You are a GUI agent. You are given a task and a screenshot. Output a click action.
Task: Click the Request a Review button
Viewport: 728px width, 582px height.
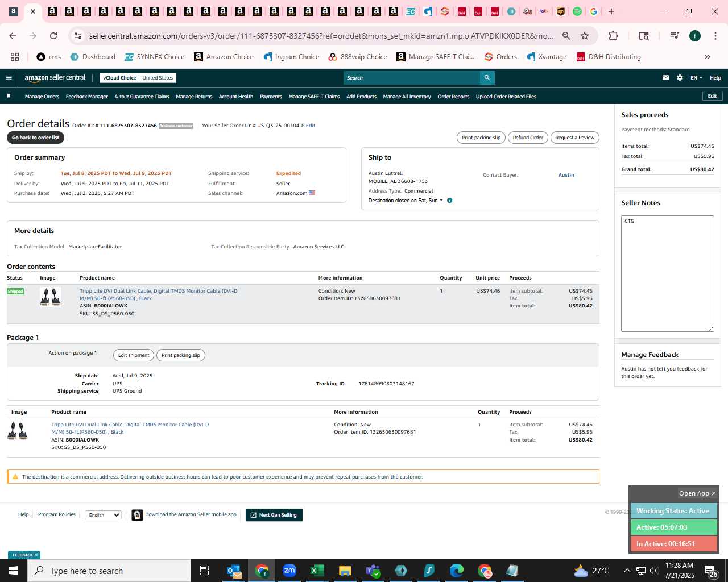[x=574, y=138]
